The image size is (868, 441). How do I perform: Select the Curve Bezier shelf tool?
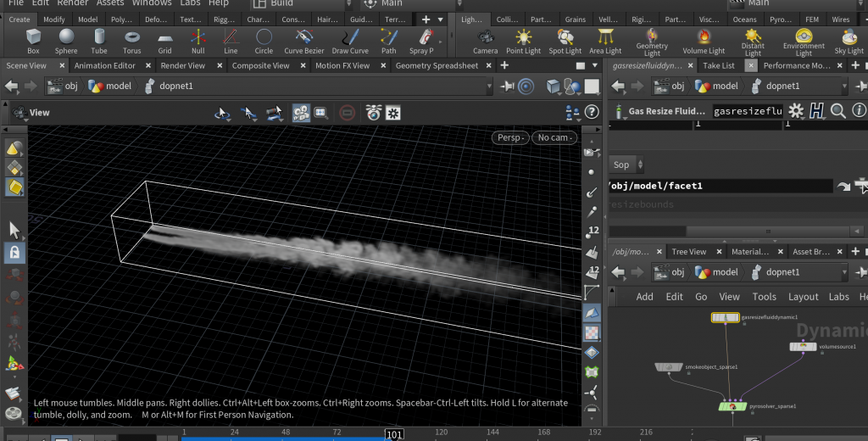[304, 42]
